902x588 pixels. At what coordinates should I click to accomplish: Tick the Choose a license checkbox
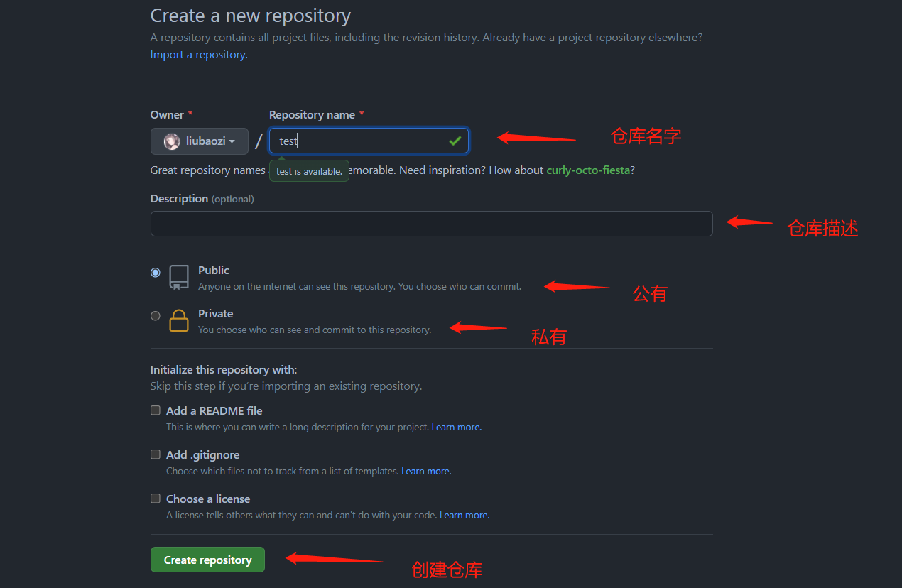(x=156, y=499)
